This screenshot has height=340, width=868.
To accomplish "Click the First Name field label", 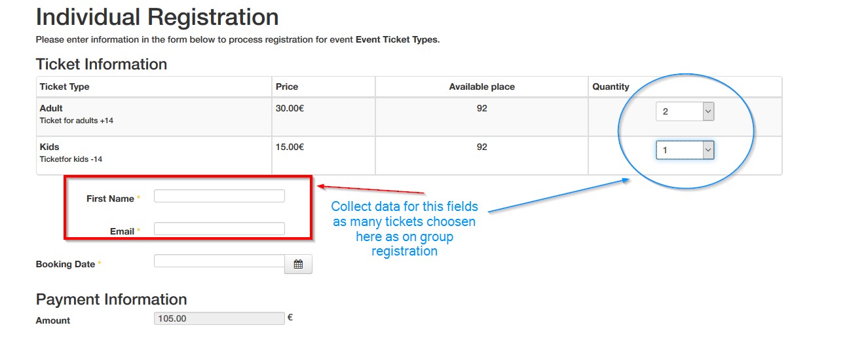I will point(110,198).
